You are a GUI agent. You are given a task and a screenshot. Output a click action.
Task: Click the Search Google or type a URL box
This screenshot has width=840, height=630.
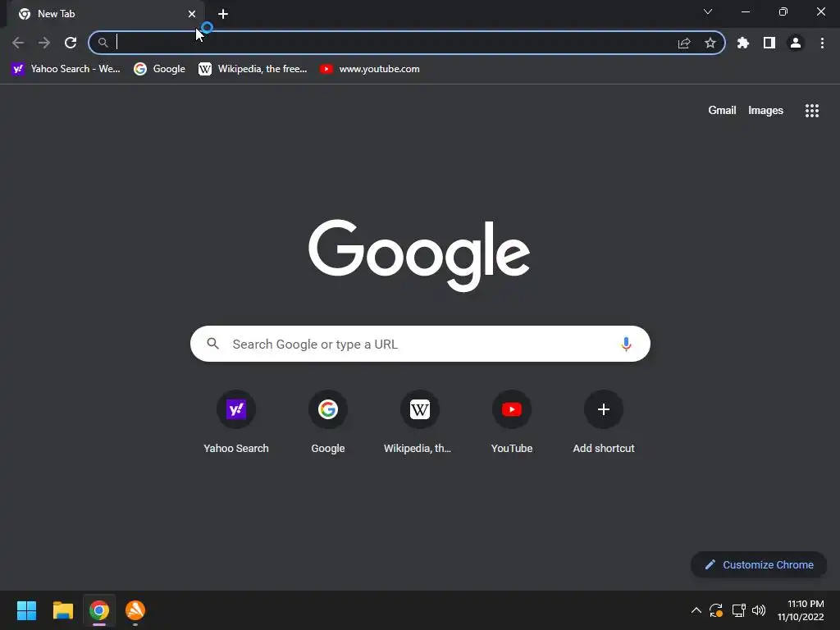(420, 344)
